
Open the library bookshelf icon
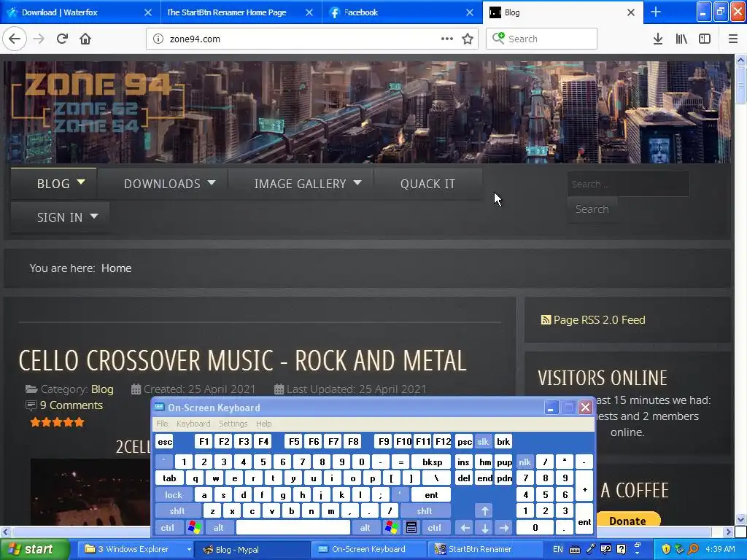(681, 39)
